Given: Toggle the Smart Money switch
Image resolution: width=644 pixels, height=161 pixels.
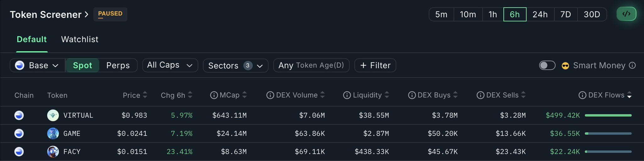Looking at the screenshot, I should coord(547,65).
